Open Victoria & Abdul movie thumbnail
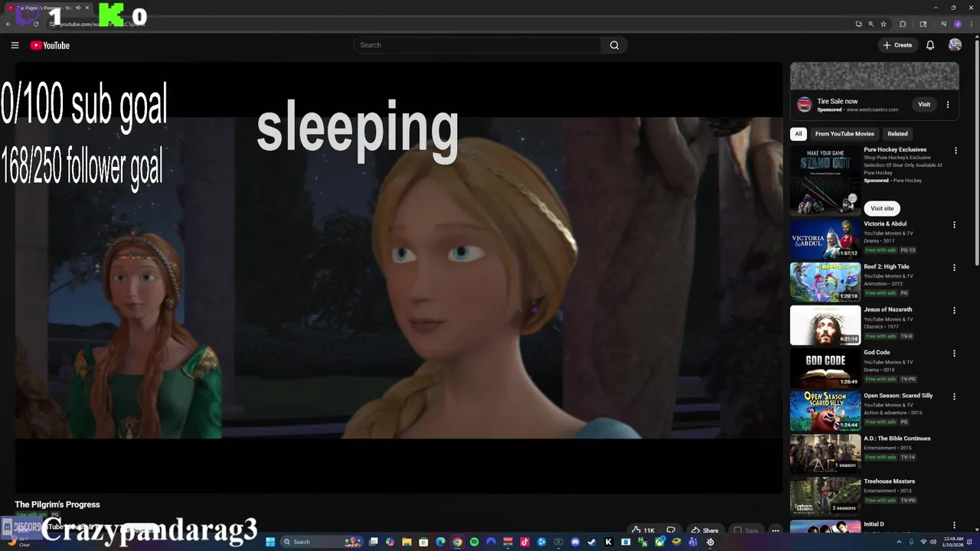The image size is (980, 551). (x=825, y=239)
